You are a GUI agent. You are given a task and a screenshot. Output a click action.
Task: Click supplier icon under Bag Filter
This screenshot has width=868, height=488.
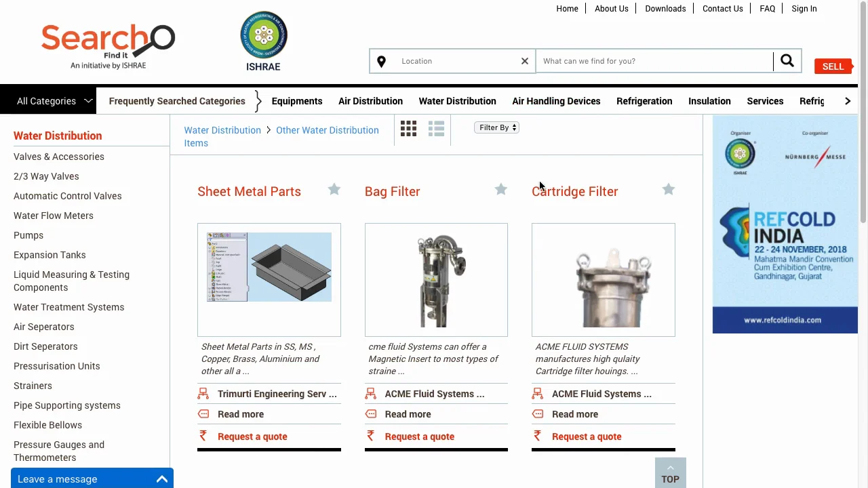click(370, 393)
